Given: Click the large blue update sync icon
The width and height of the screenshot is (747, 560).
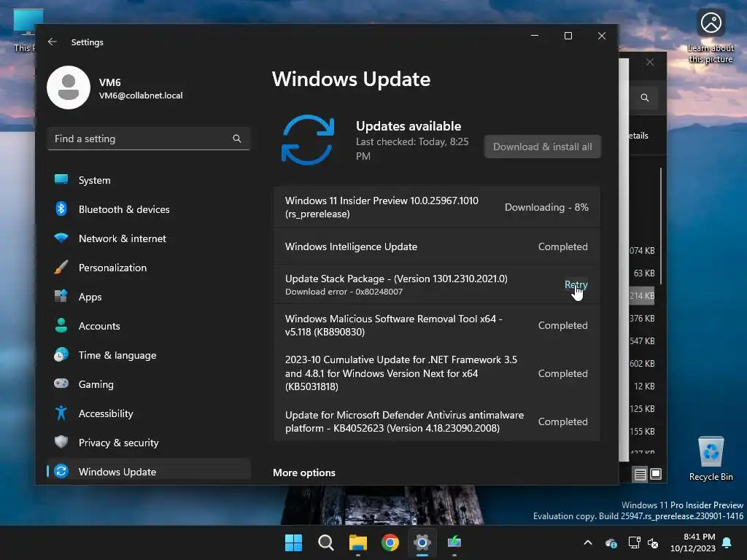Looking at the screenshot, I should pyautogui.click(x=308, y=140).
